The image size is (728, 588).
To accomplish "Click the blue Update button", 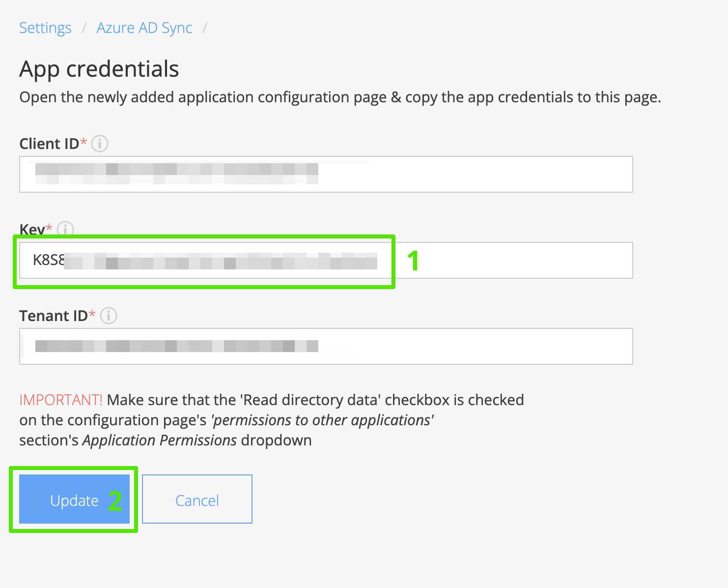I will click(x=74, y=499).
